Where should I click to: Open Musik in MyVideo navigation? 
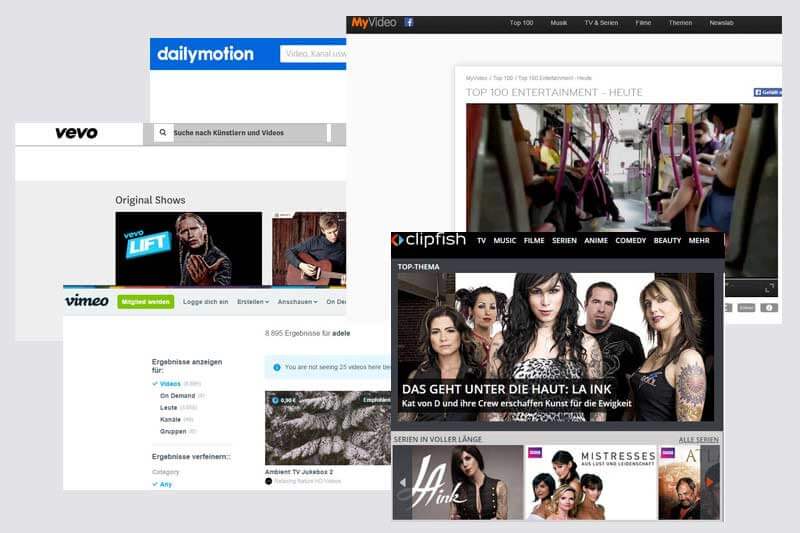tap(559, 23)
